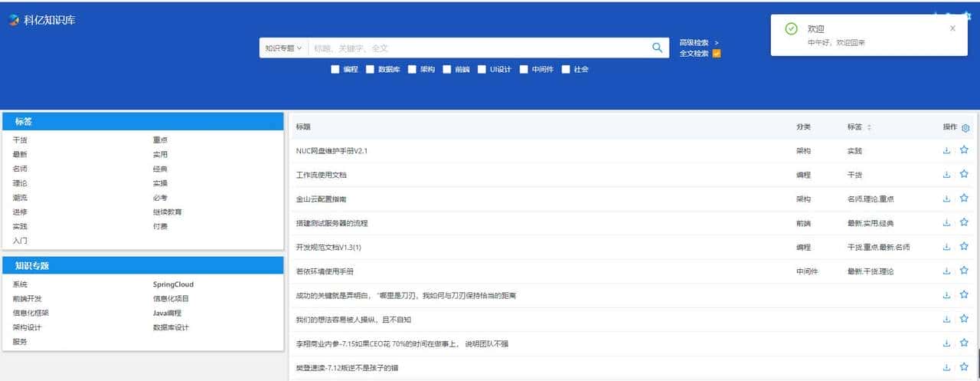
Task: Download 开发规范文档V1.3(1)
Action: [947, 247]
